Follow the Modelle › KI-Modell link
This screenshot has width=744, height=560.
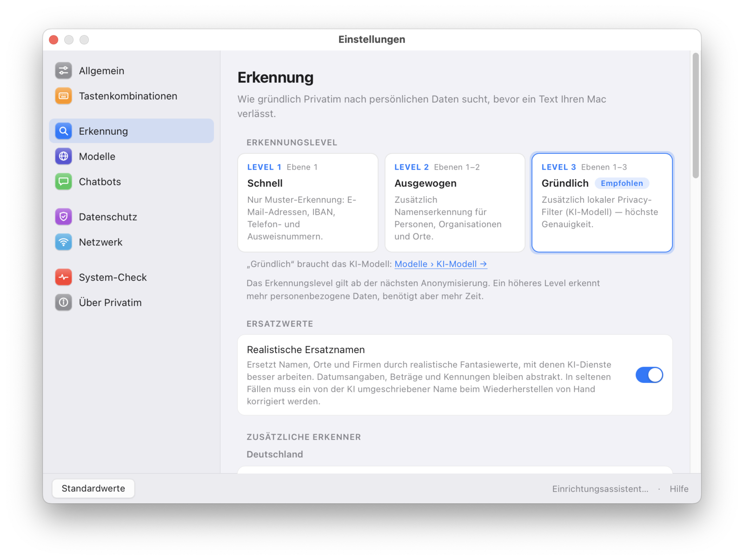tap(441, 264)
